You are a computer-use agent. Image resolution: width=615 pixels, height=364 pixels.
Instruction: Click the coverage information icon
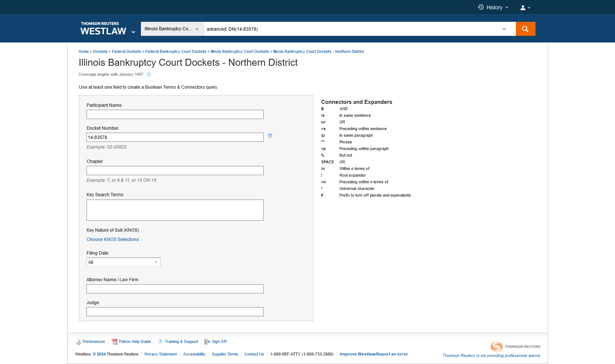point(149,75)
